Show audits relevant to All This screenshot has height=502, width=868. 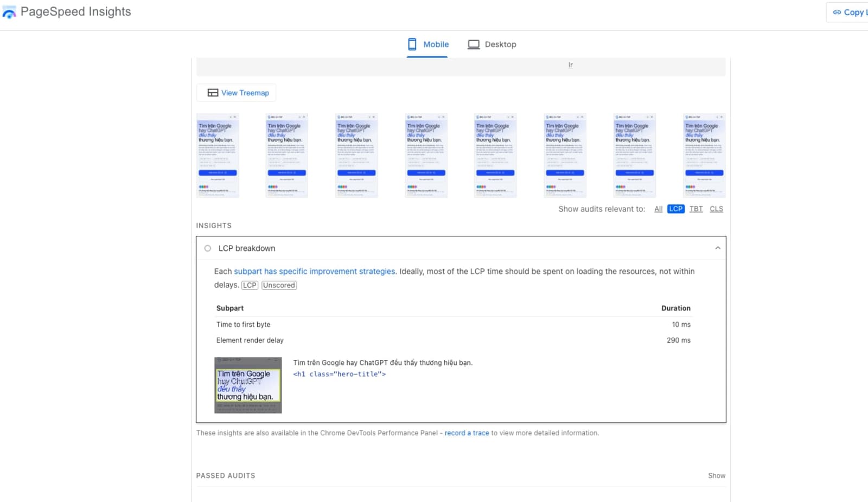pyautogui.click(x=658, y=209)
